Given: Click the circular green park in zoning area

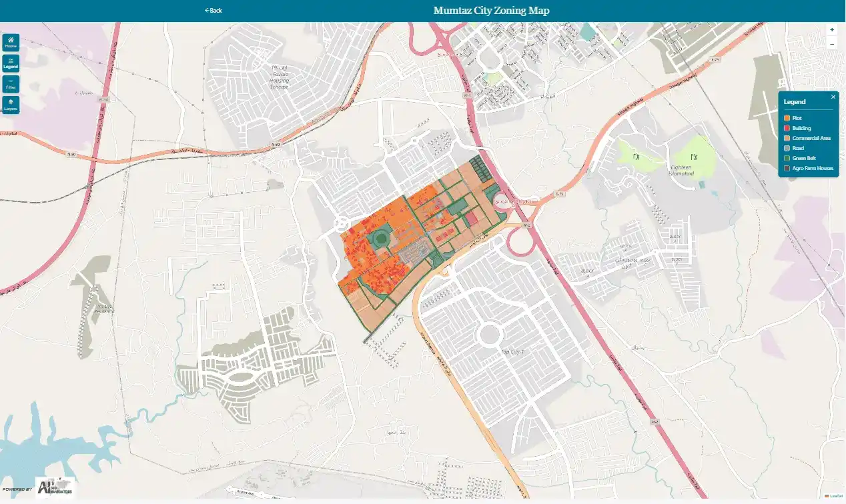Looking at the screenshot, I should (381, 236).
